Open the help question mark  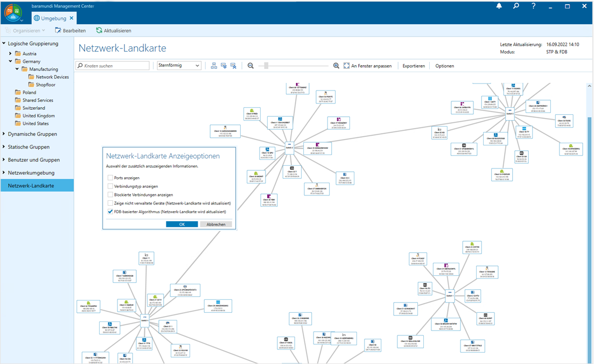click(533, 6)
